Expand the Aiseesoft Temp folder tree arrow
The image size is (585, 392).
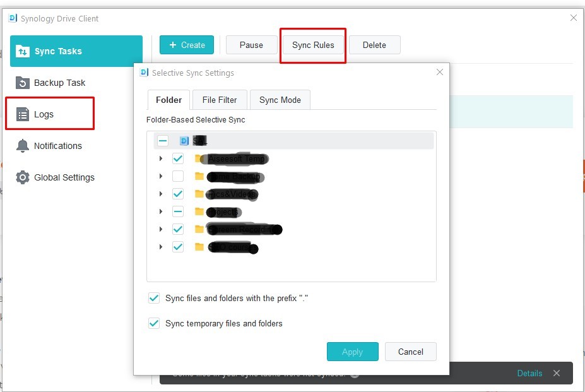[161, 158]
